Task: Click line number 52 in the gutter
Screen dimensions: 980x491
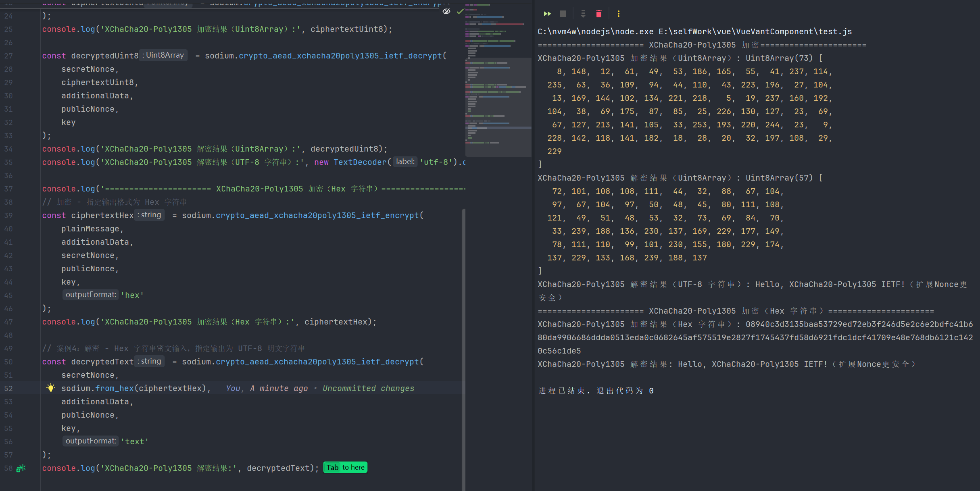Action: coord(8,388)
